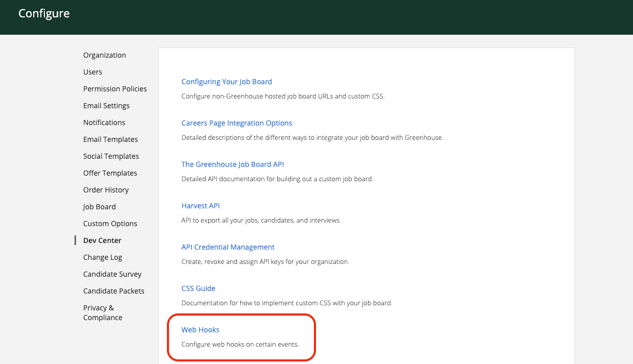Open the Web Hooks link

(200, 330)
